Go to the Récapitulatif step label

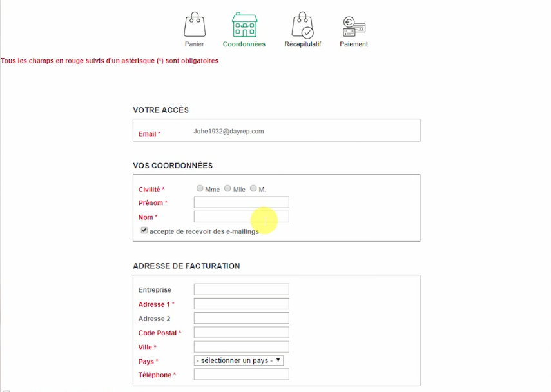[x=302, y=44]
